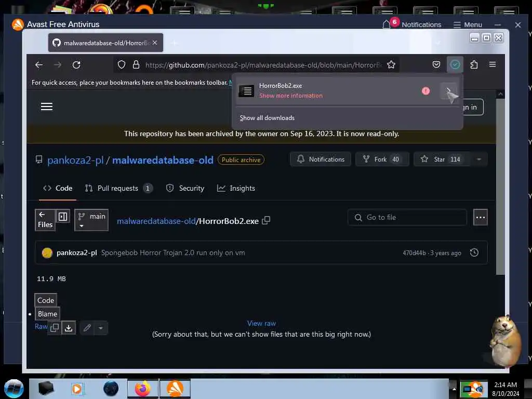
Task: Open the Security tab
Action: click(x=185, y=188)
